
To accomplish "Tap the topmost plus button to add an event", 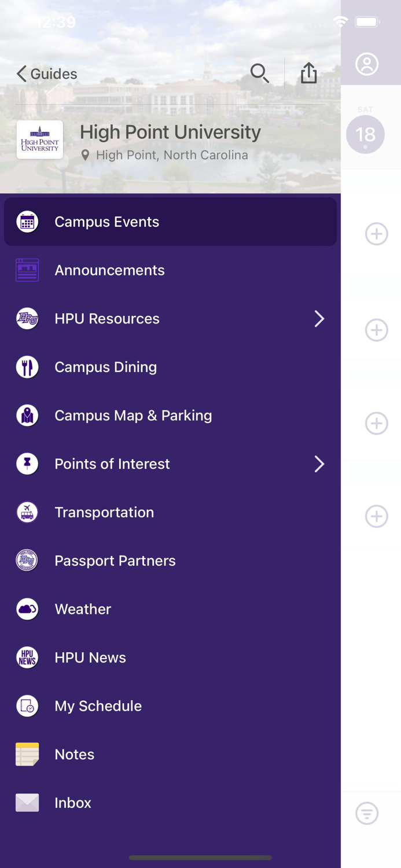I will click(x=377, y=234).
